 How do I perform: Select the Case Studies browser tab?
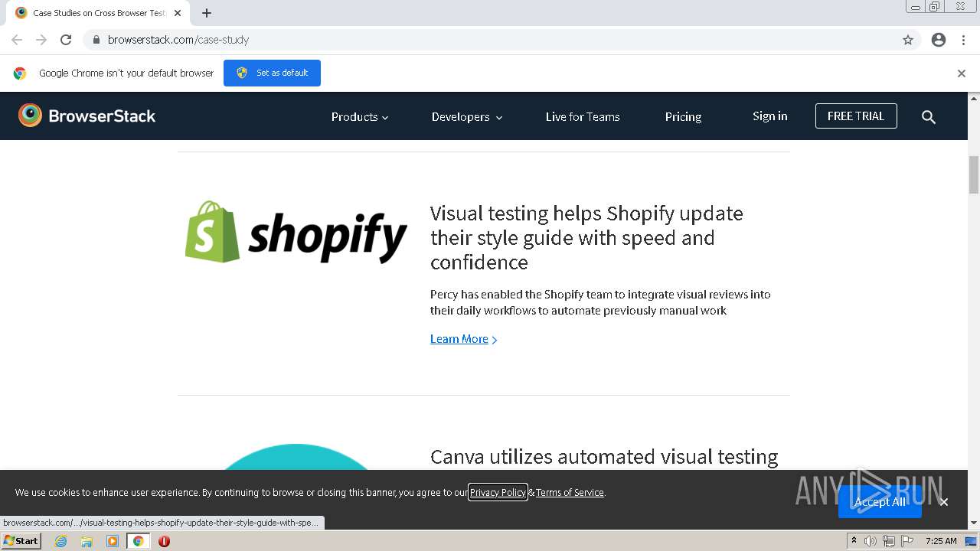98,13
